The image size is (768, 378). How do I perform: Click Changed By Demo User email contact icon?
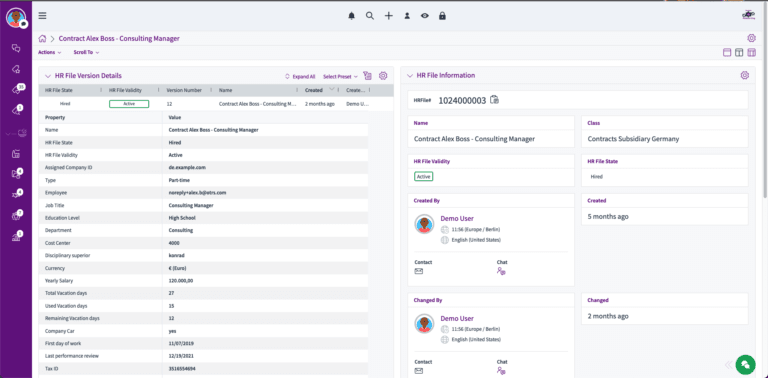click(x=419, y=371)
